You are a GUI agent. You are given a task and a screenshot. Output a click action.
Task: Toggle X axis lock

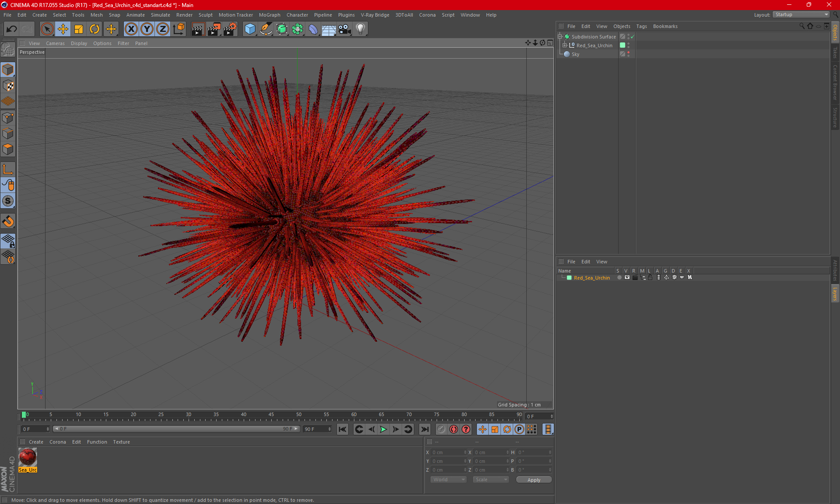pos(131,29)
